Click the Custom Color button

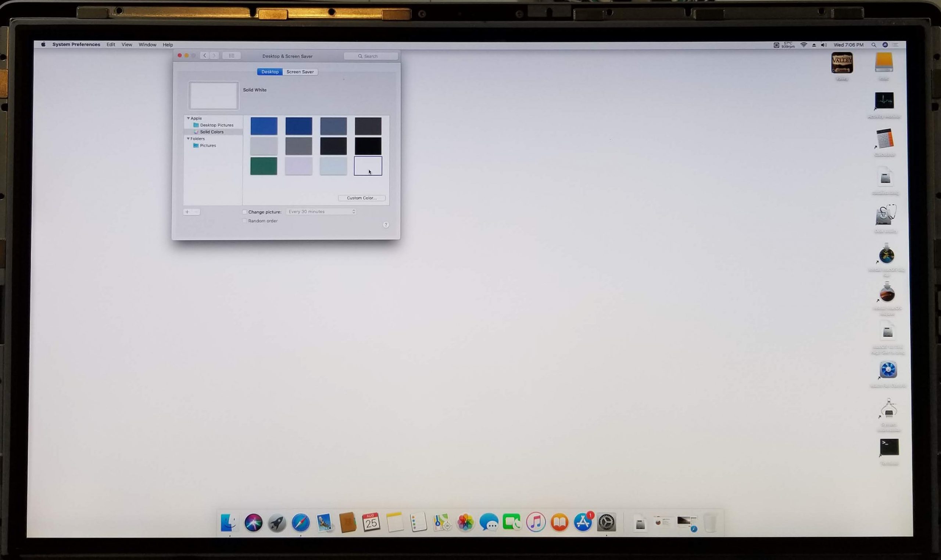pos(361,198)
